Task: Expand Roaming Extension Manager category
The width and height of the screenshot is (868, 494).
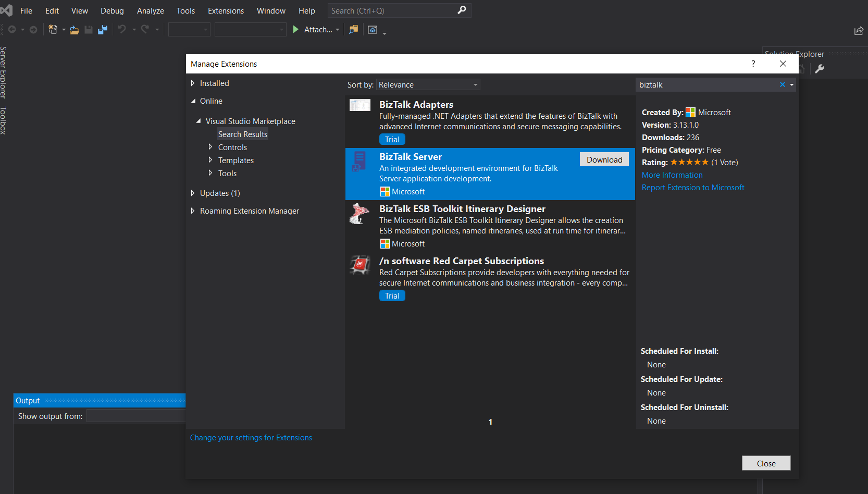Action: pos(193,211)
